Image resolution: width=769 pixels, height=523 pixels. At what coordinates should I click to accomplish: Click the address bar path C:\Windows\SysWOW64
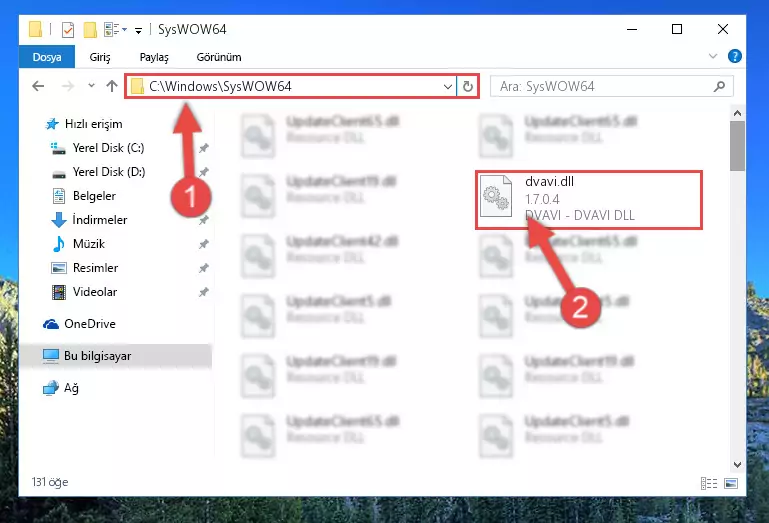[x=220, y=86]
